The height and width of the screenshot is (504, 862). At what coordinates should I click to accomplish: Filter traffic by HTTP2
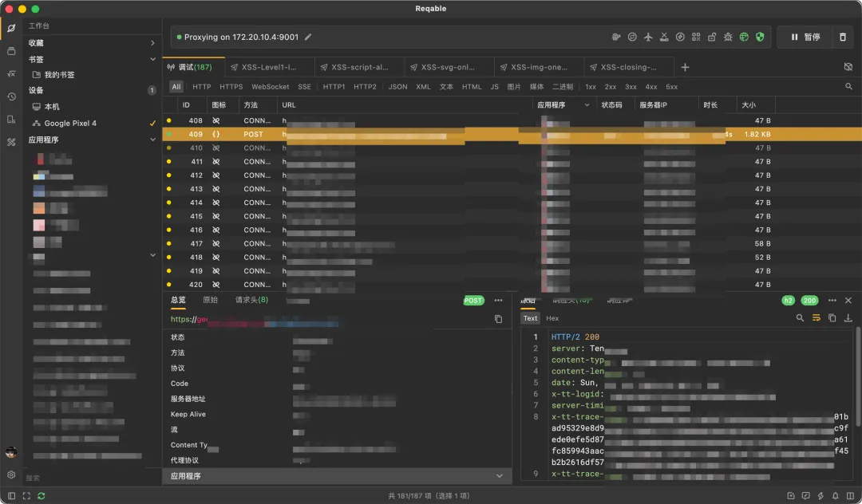365,87
